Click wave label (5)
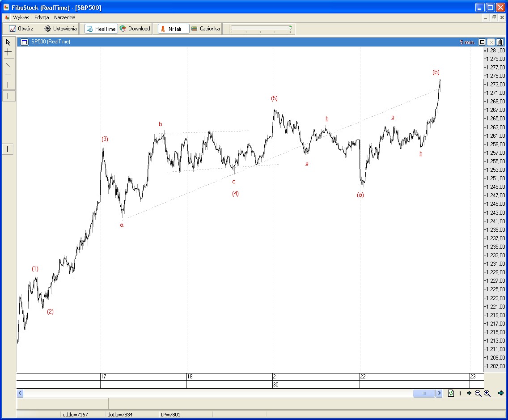 click(x=274, y=98)
